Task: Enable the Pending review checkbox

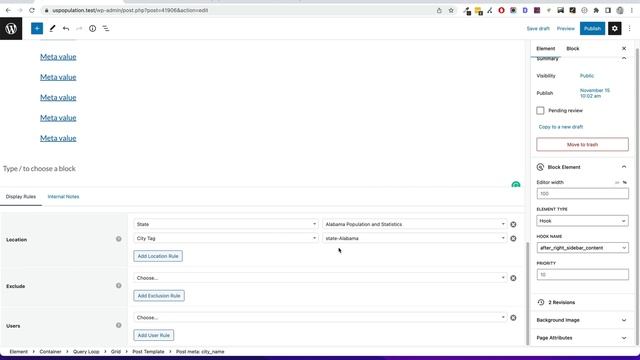Action: pos(540,111)
